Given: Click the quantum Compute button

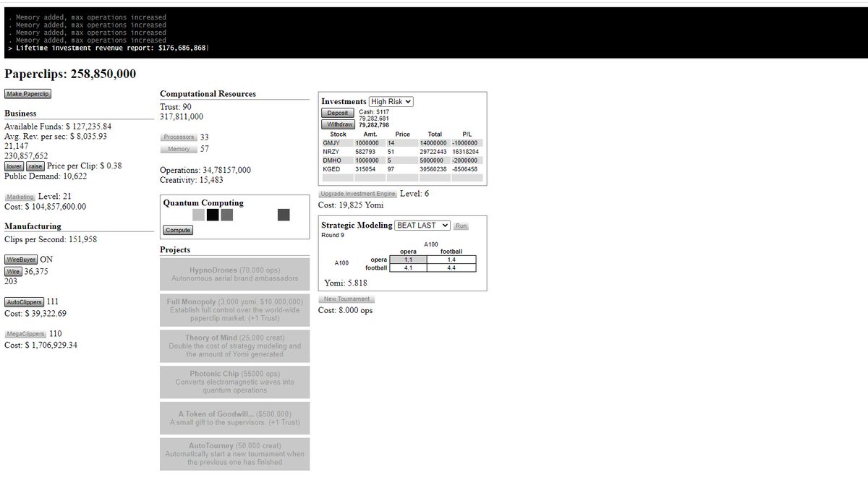Looking at the screenshot, I should (x=178, y=230).
